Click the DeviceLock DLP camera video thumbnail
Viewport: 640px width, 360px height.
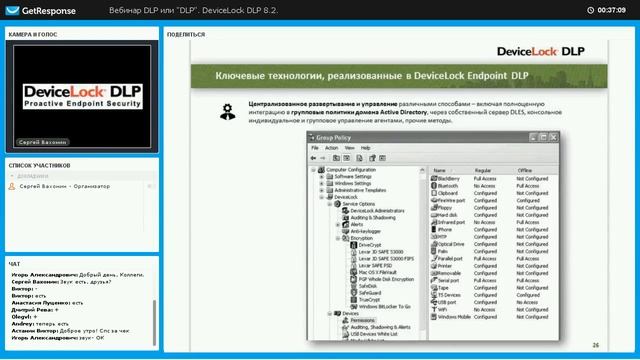(82, 96)
